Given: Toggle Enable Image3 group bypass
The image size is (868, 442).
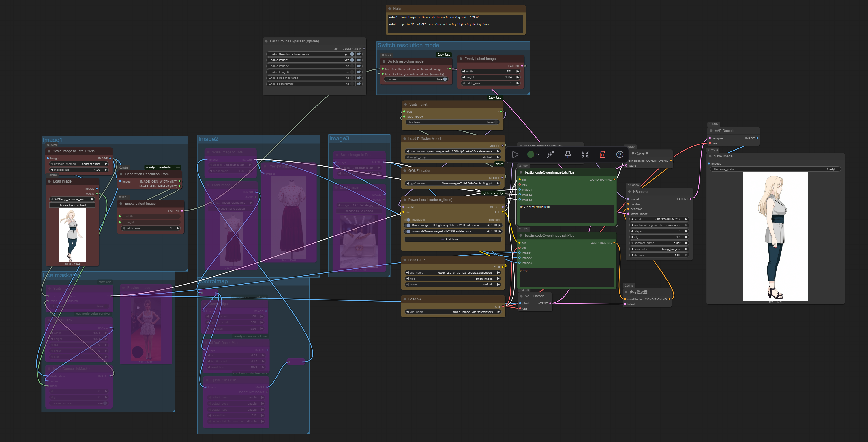Looking at the screenshot, I should (x=352, y=72).
